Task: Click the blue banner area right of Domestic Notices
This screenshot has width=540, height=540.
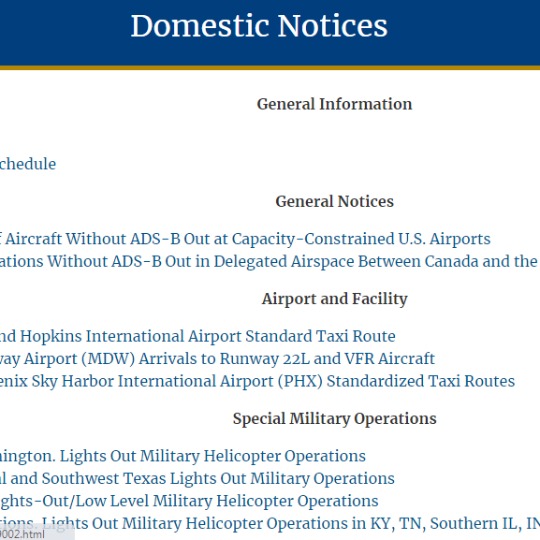Action: (x=464, y=33)
